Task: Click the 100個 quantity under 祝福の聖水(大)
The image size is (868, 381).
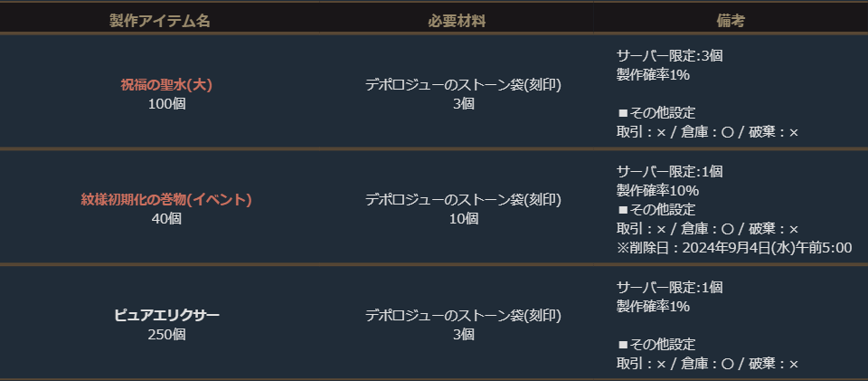Action: coord(166,103)
